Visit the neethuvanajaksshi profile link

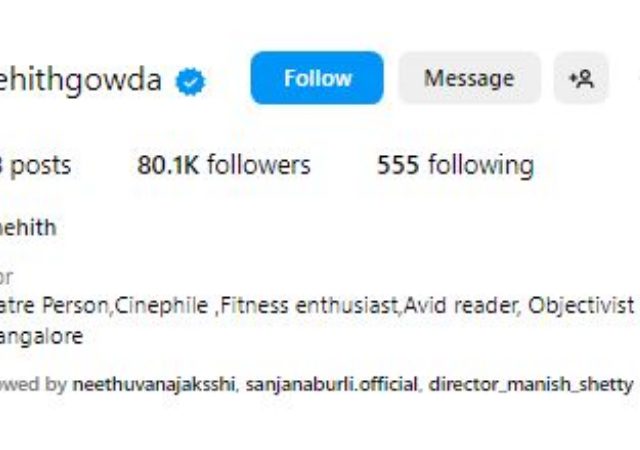point(153,384)
